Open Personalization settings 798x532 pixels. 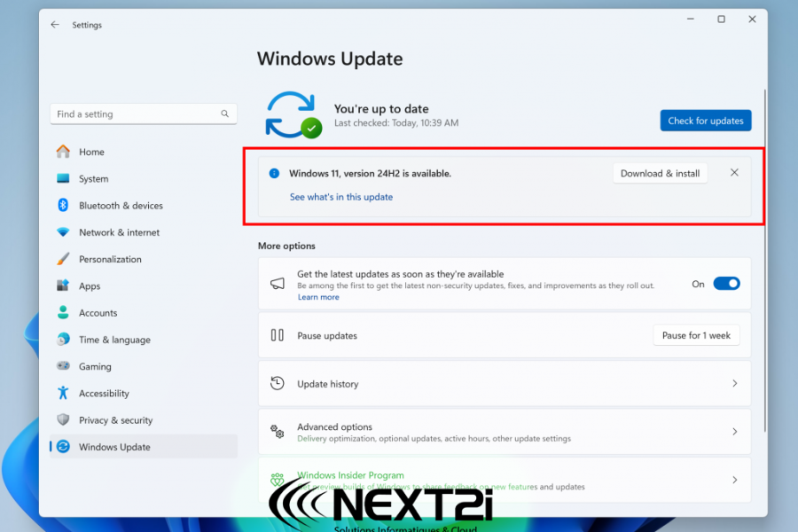(x=144, y=259)
